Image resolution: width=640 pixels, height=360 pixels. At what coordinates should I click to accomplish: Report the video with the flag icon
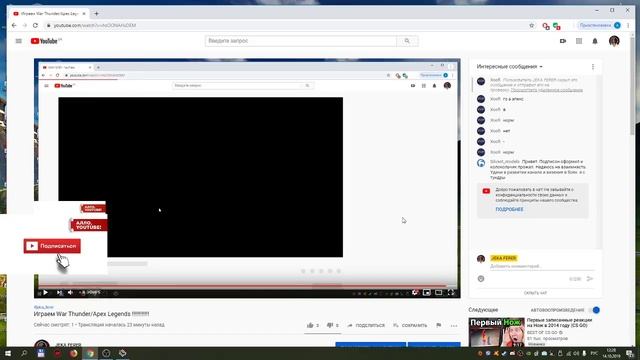[439, 325]
